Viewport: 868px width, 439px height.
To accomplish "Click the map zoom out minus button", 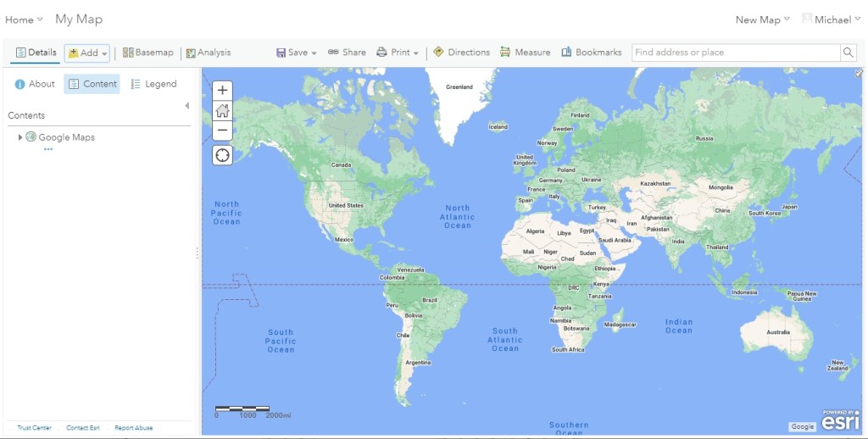I will pyautogui.click(x=222, y=131).
